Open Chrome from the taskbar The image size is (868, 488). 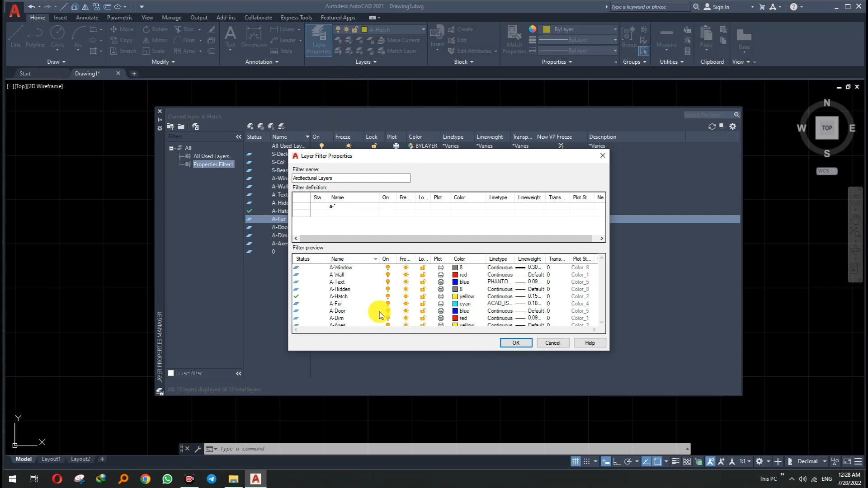pyautogui.click(x=145, y=479)
